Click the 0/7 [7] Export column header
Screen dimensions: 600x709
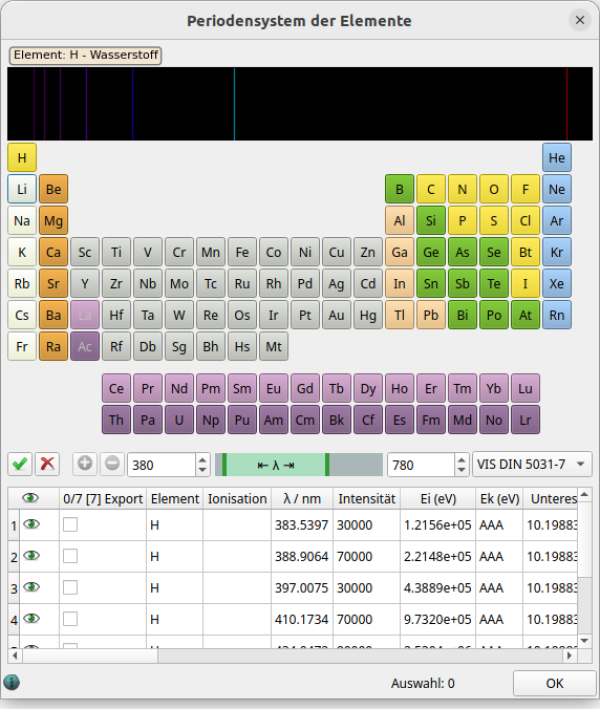103,499
